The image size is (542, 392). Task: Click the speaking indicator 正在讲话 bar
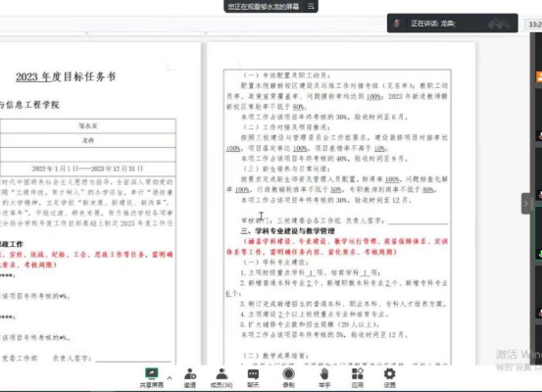453,24
